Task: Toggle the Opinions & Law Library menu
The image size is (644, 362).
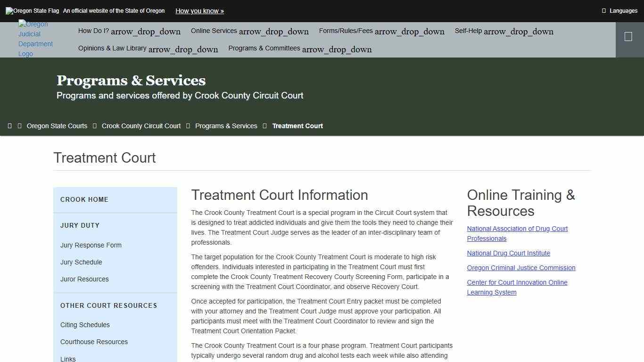Action: (x=148, y=48)
